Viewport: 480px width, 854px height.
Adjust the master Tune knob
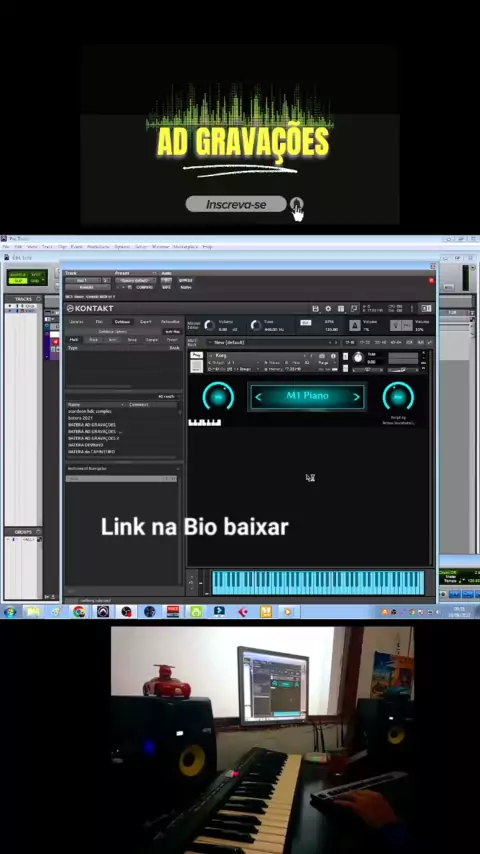[x=256, y=326]
